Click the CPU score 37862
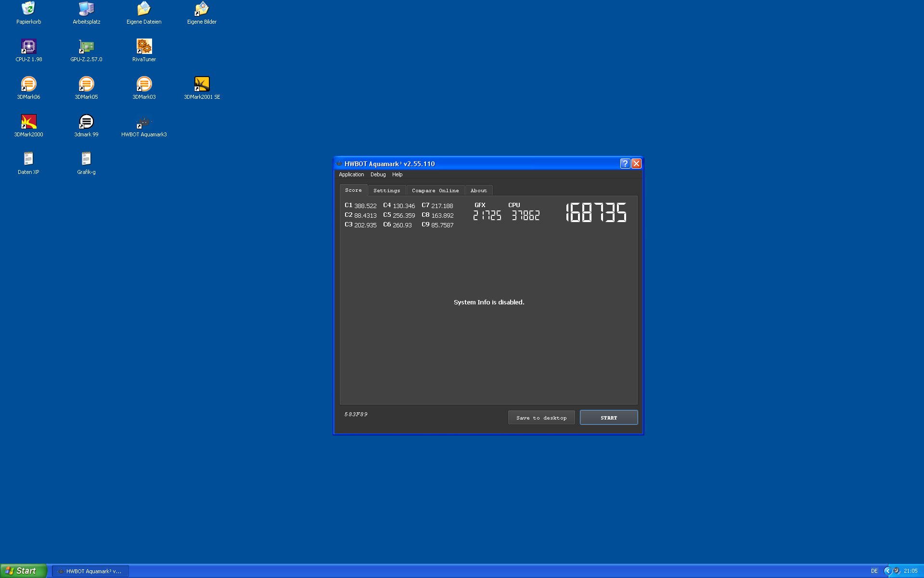Screen dimensions: 924x578 coord(526,215)
